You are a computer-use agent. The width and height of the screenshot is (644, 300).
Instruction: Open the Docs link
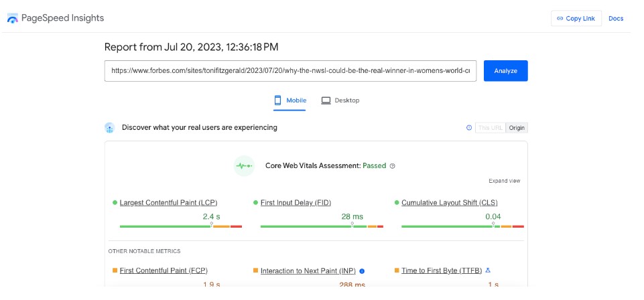pyautogui.click(x=616, y=19)
